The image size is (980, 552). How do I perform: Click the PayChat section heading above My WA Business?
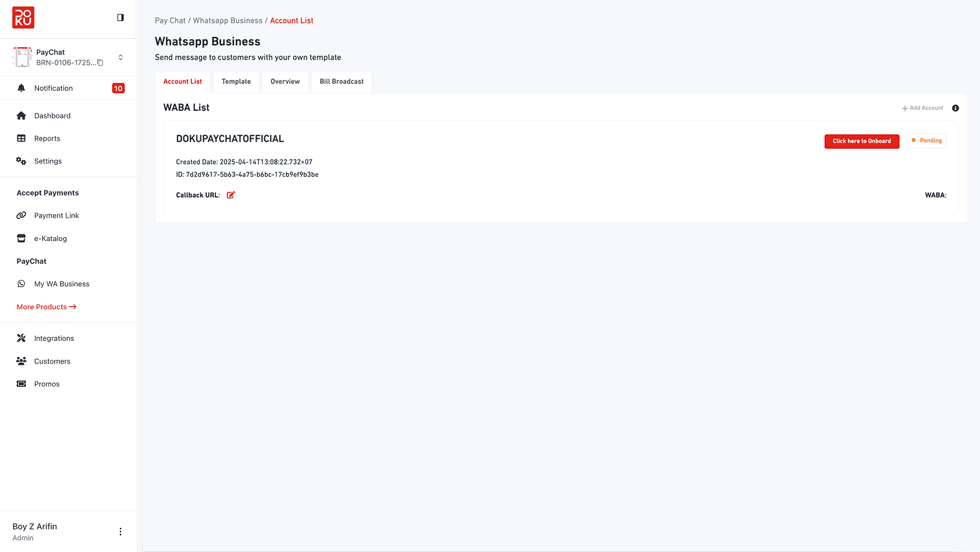32,261
